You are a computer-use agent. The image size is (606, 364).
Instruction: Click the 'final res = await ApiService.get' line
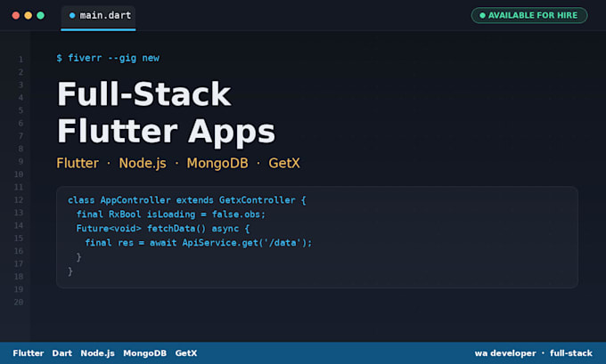point(198,243)
